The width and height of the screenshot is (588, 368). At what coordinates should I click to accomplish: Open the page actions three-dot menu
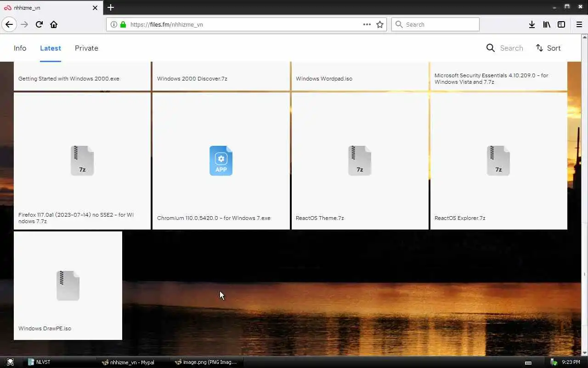[x=367, y=24]
